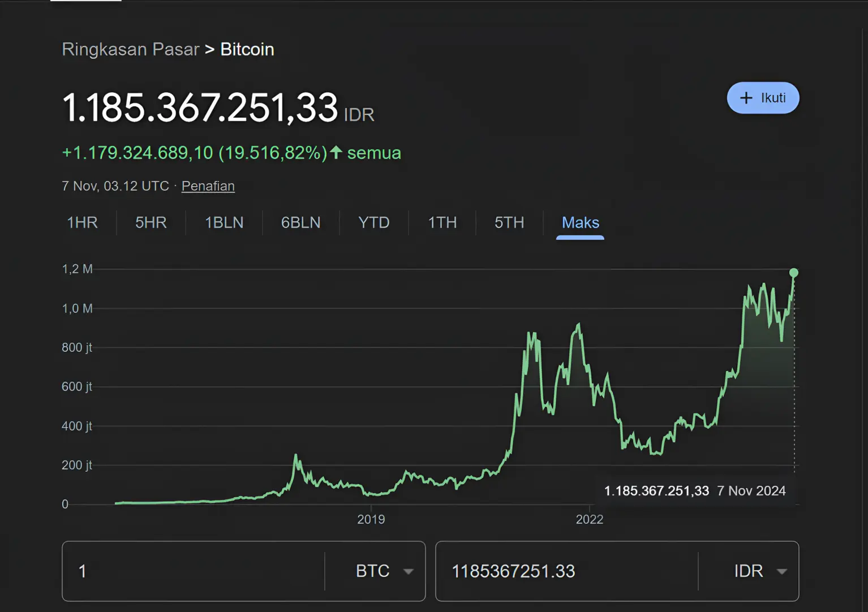The image size is (868, 612).
Task: Click the 2019 label on chart axis
Action: (x=371, y=519)
